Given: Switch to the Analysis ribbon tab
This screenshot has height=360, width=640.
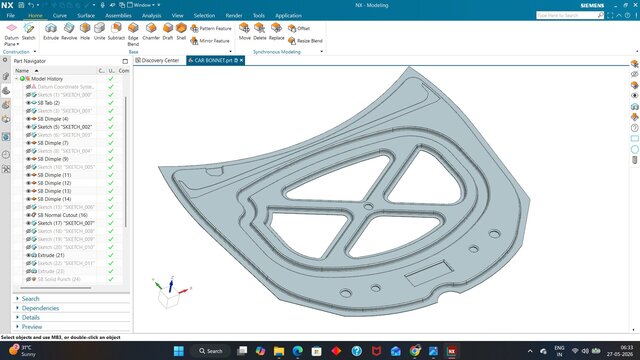Looking at the screenshot, I should [x=151, y=16].
